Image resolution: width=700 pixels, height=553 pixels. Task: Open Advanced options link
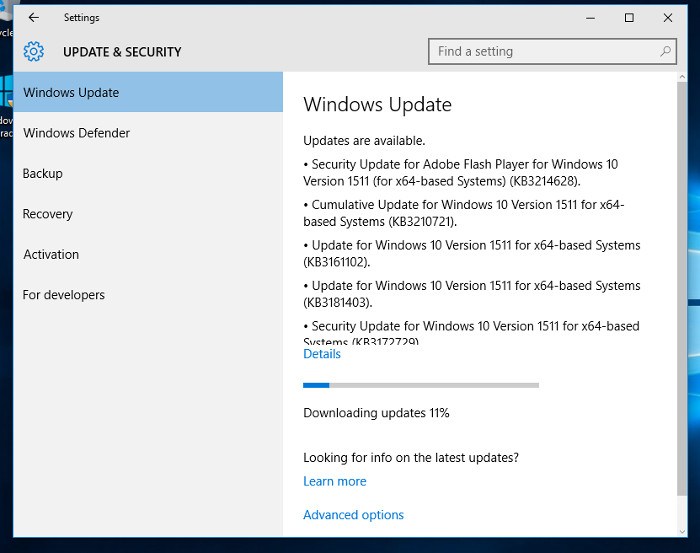tap(353, 515)
